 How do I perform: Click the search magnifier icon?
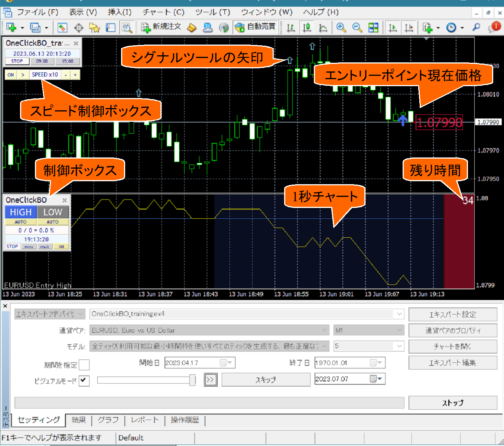[476, 27]
